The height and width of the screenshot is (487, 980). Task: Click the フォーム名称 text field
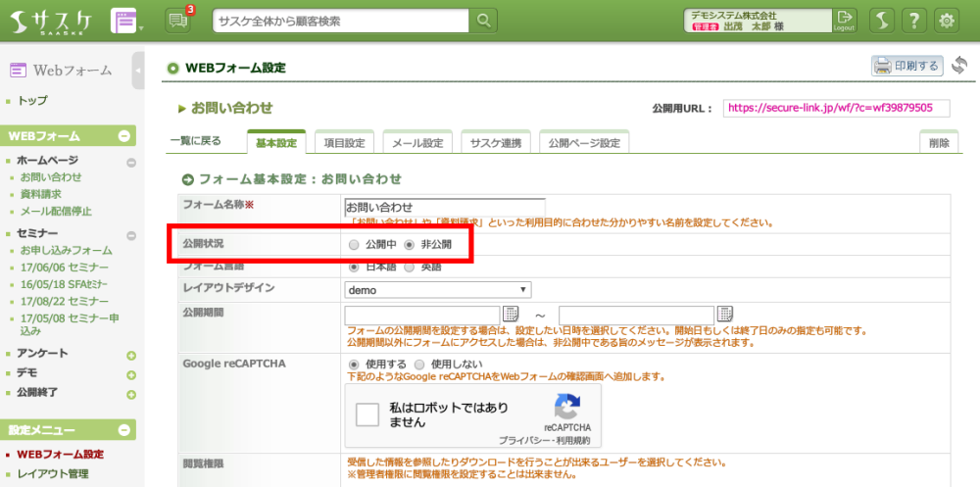(x=444, y=207)
